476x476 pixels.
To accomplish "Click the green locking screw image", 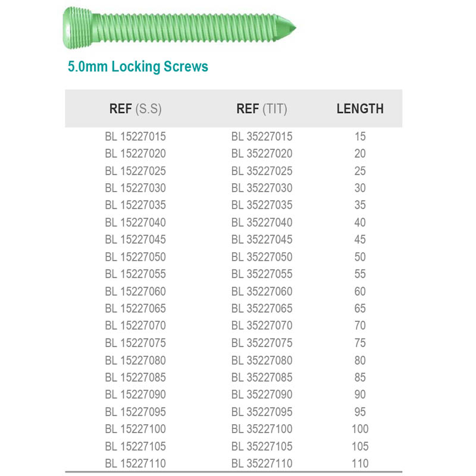I will tap(179, 28).
